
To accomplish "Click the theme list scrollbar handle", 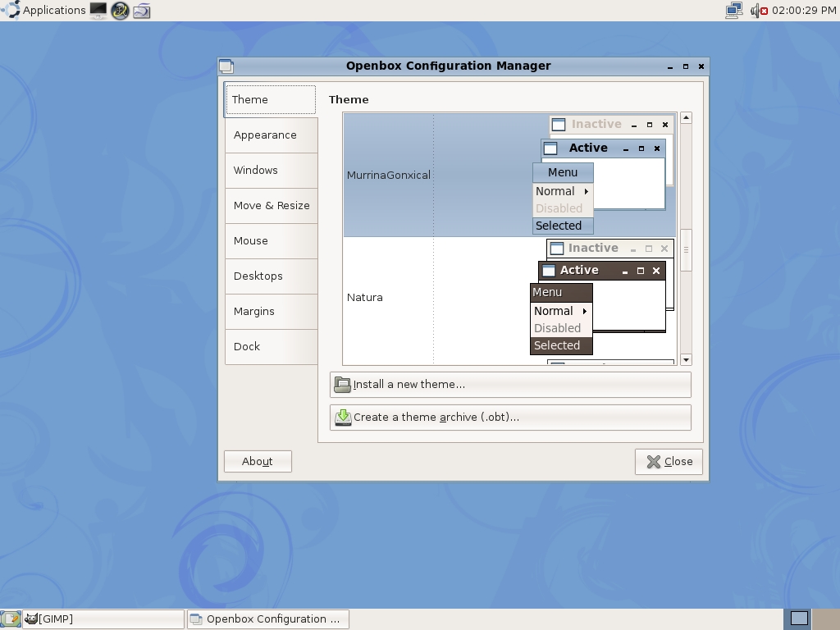I will (686, 250).
